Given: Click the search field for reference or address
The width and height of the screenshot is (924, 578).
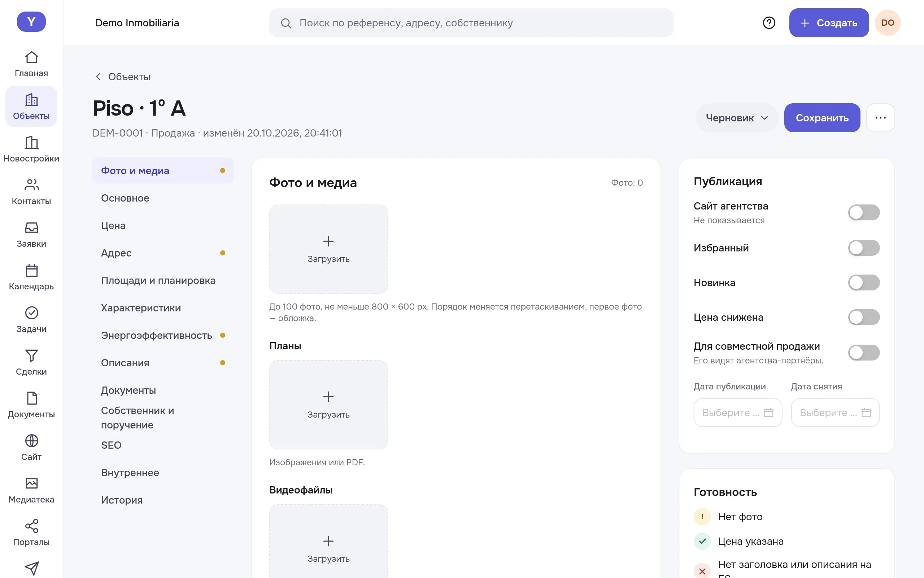Looking at the screenshot, I should point(471,23).
